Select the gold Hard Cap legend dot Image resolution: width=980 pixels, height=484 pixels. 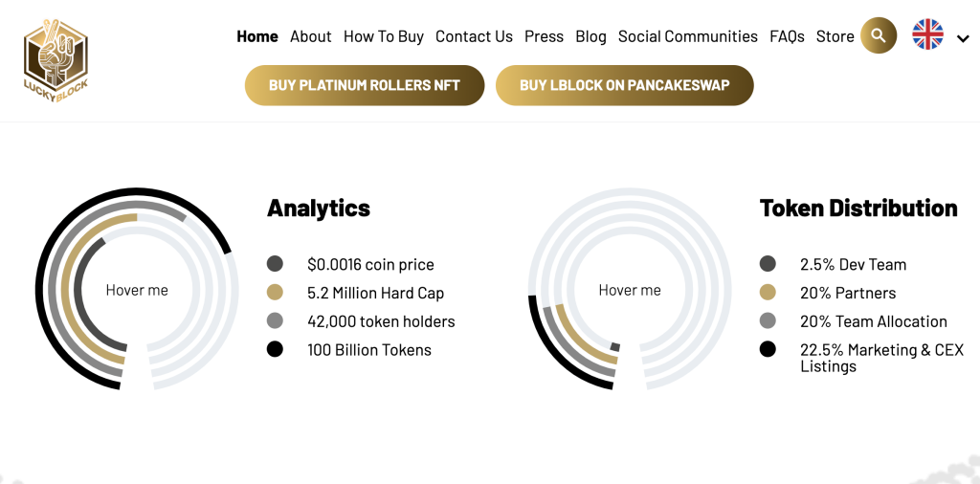[x=275, y=293]
